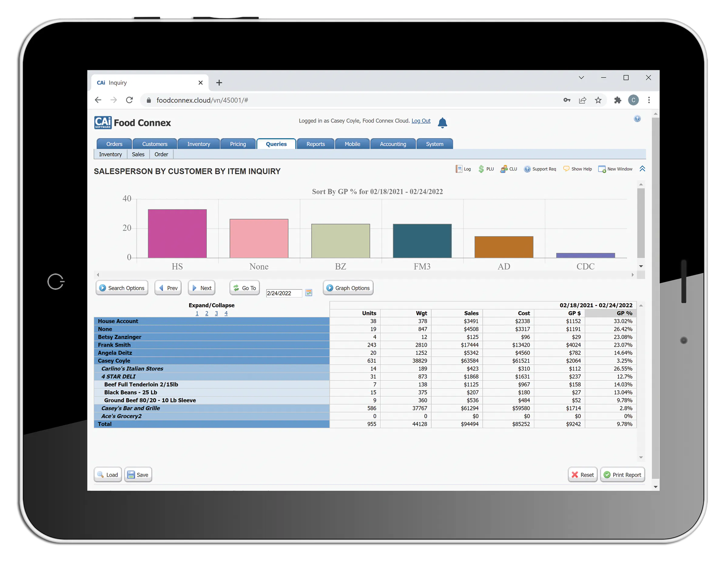The height and width of the screenshot is (564, 728).
Task: Open the Sales sub-tab
Action: 138,154
